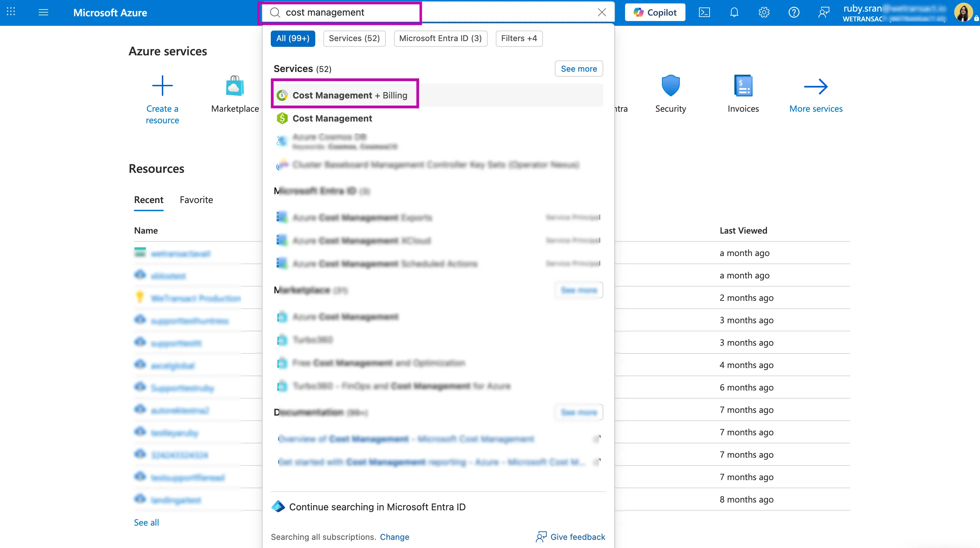Open Cost Management + Billing result
The image size is (980, 548).
tap(437, 95)
